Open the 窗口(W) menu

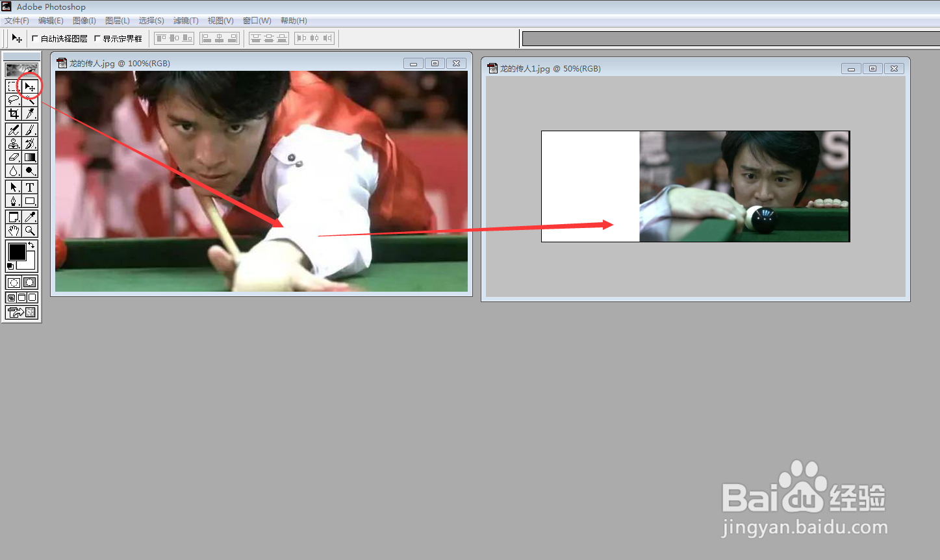point(257,21)
